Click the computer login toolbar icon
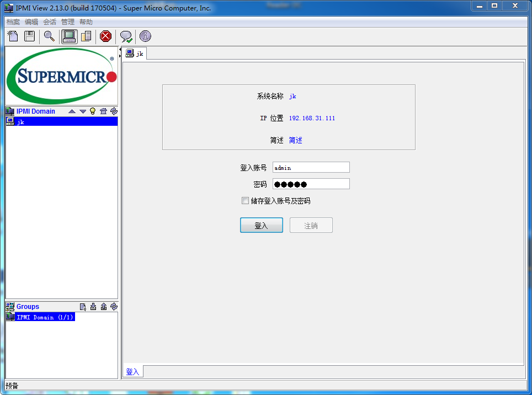This screenshot has width=532, height=395. tap(69, 36)
